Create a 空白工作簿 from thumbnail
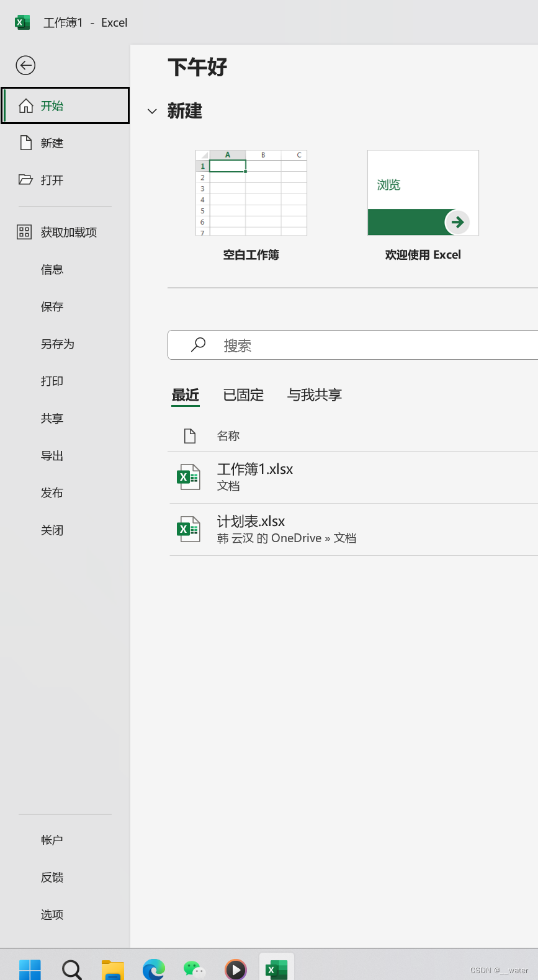The height and width of the screenshot is (980, 538). [x=251, y=193]
